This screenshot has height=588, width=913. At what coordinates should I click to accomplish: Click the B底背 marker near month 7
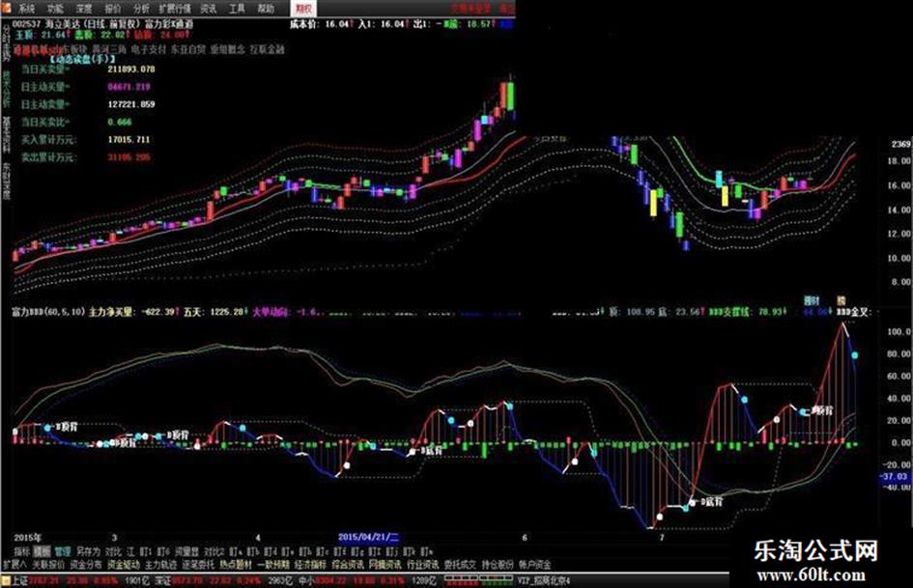pyautogui.click(x=711, y=501)
